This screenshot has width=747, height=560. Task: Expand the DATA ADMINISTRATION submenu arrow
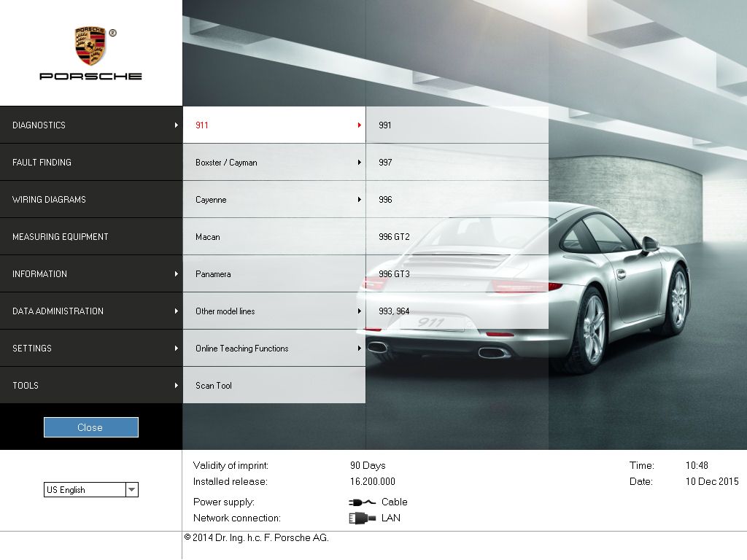177,311
